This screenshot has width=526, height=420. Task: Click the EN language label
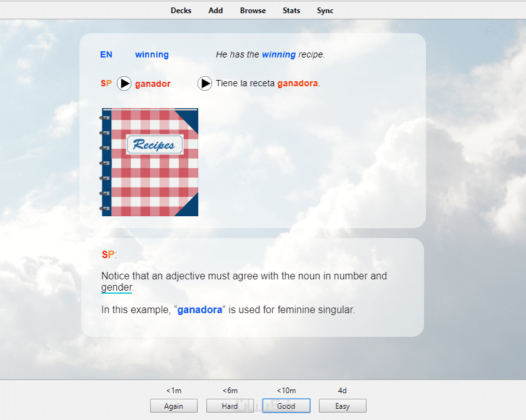point(106,54)
